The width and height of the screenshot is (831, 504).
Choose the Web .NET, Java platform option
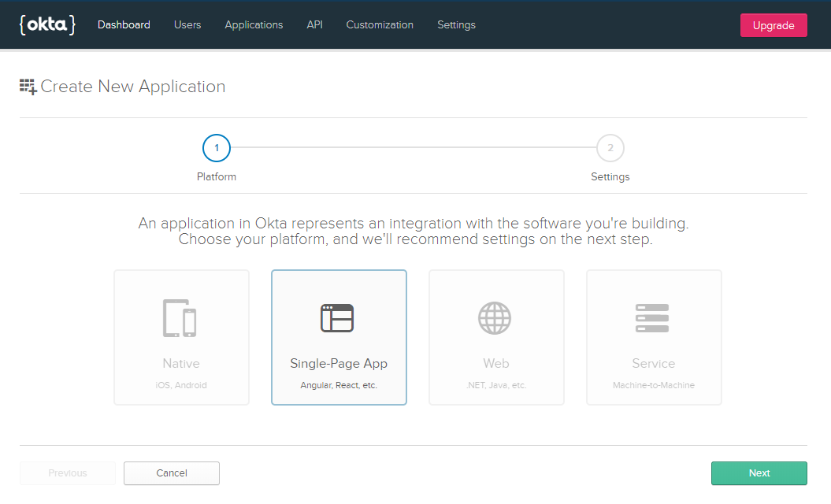click(495, 337)
